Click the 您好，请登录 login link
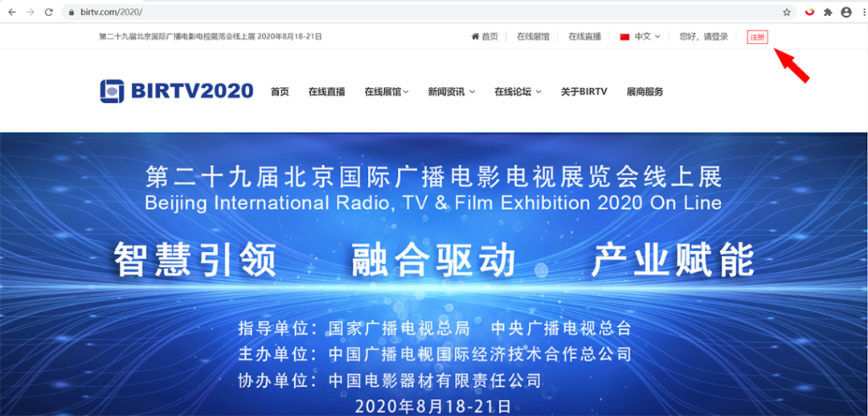The image size is (868, 416). pyautogui.click(x=703, y=37)
